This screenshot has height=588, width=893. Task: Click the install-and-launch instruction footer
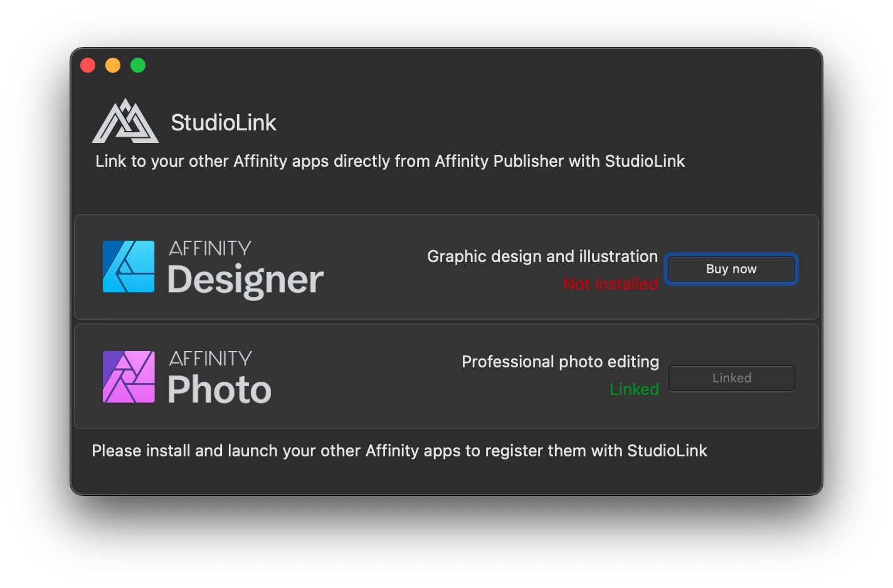(x=399, y=450)
